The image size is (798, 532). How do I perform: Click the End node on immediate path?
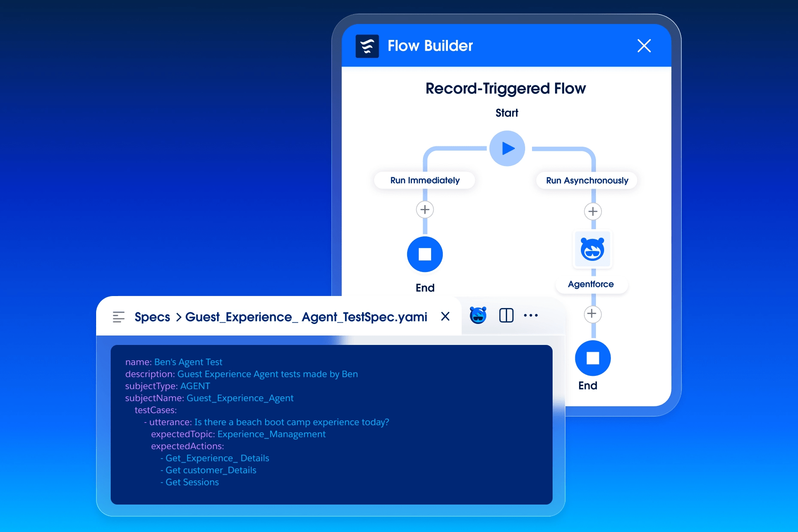coord(425,254)
